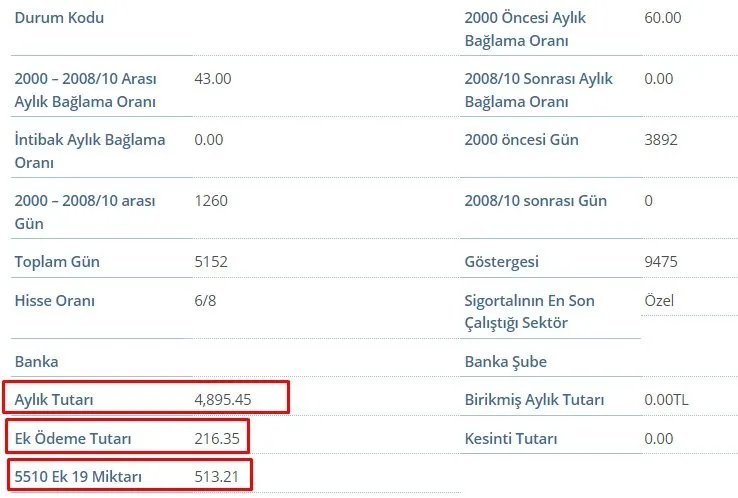Select the Banka Şube label
Image resolution: width=738 pixels, height=498 pixels.
coord(505,361)
